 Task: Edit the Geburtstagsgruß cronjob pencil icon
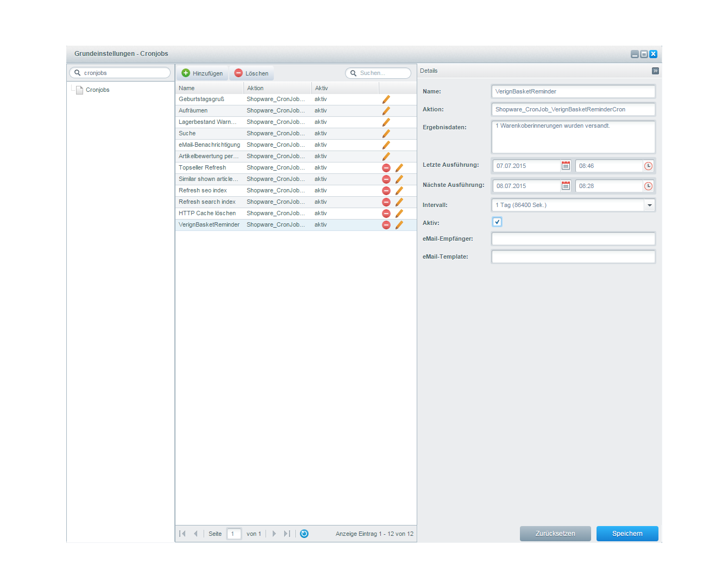(x=386, y=99)
